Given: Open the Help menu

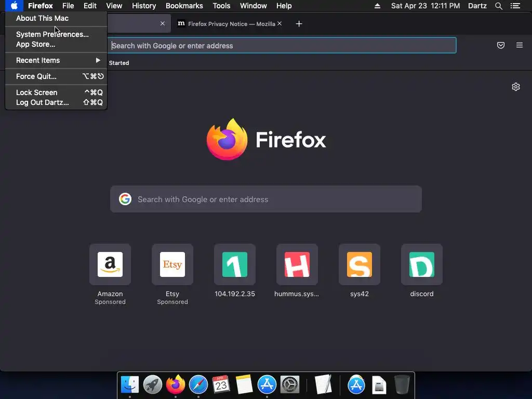Looking at the screenshot, I should pyautogui.click(x=284, y=6).
